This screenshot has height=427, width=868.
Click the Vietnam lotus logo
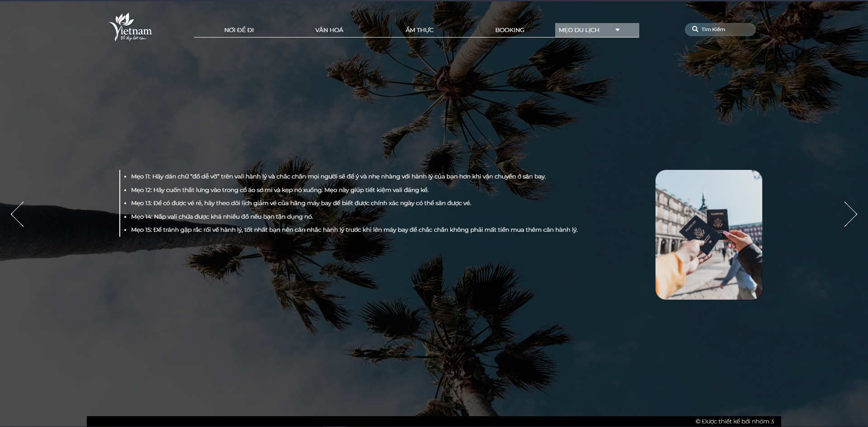(x=130, y=27)
